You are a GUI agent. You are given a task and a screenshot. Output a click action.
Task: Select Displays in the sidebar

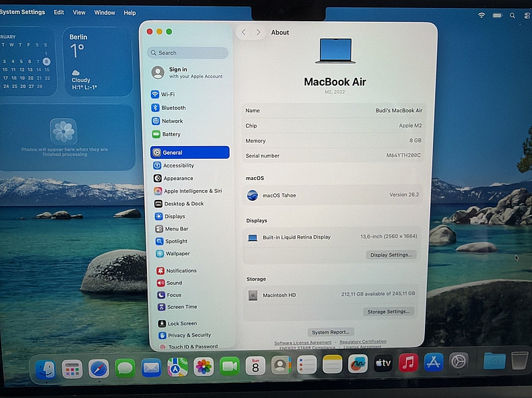(x=174, y=216)
